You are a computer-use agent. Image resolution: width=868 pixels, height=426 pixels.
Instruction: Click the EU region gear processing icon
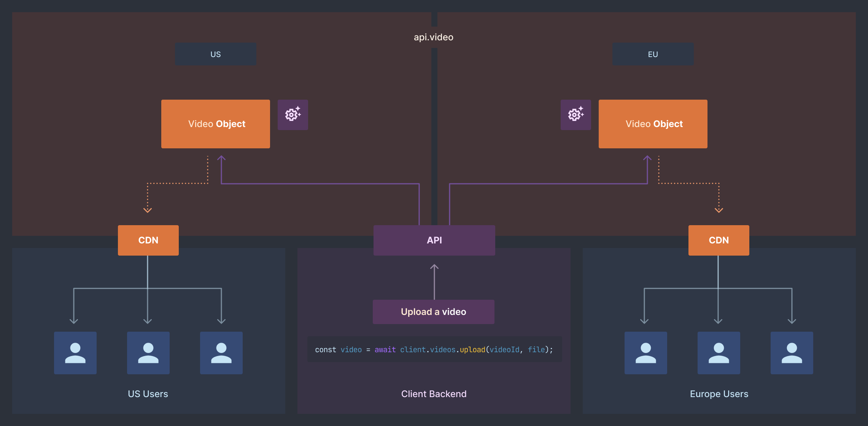tap(575, 114)
